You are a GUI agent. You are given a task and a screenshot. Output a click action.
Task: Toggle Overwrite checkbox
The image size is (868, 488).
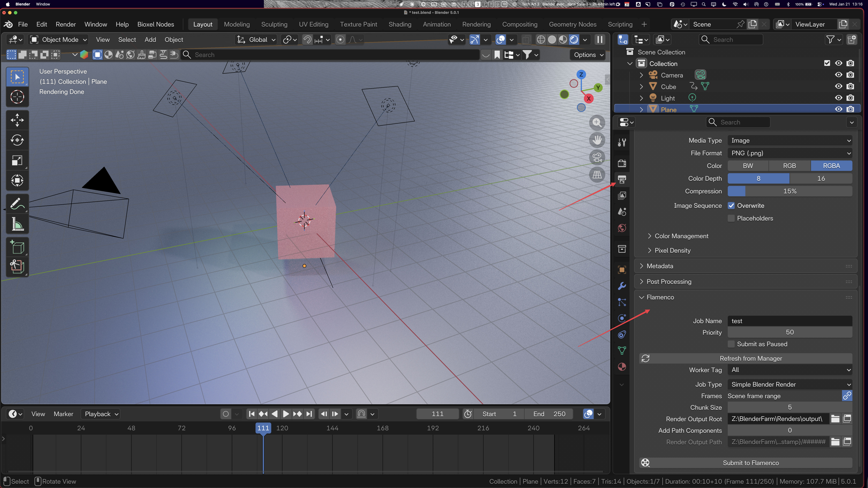[731, 206]
